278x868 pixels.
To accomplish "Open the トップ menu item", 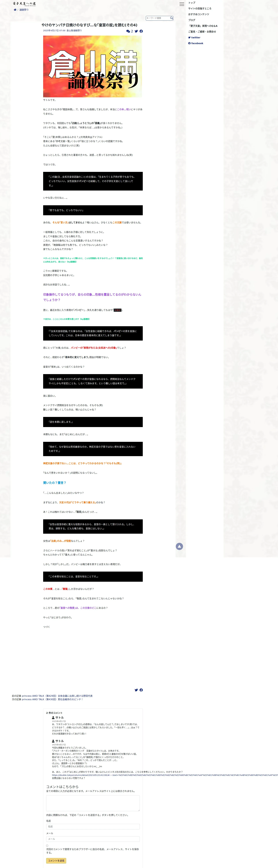I will pyautogui.click(x=192, y=3).
